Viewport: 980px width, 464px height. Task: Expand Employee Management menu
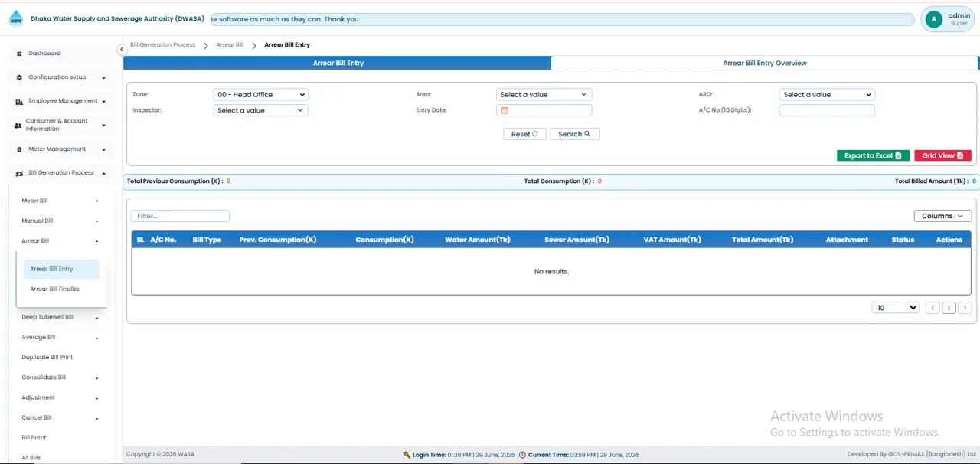(x=103, y=101)
